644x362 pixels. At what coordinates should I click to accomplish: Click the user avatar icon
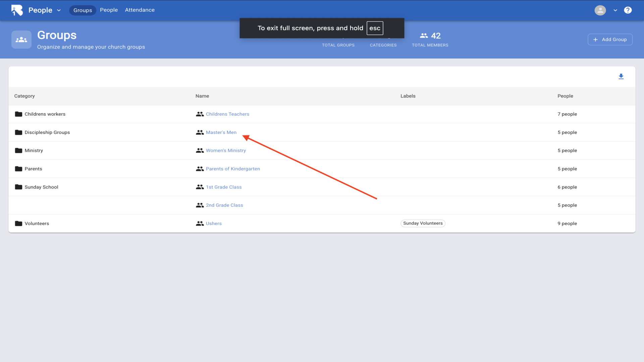[600, 10]
